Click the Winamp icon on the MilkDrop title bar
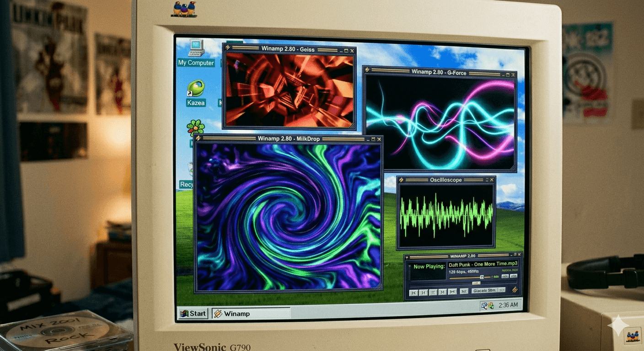This screenshot has width=644, height=351. pos(198,139)
